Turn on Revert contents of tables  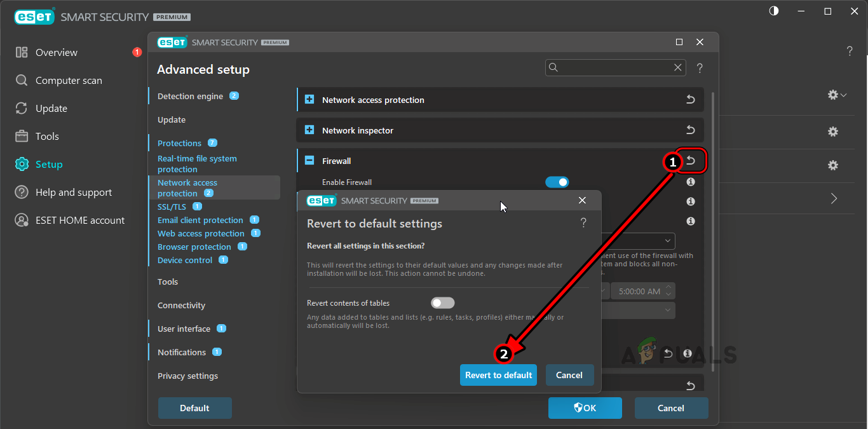[442, 303]
